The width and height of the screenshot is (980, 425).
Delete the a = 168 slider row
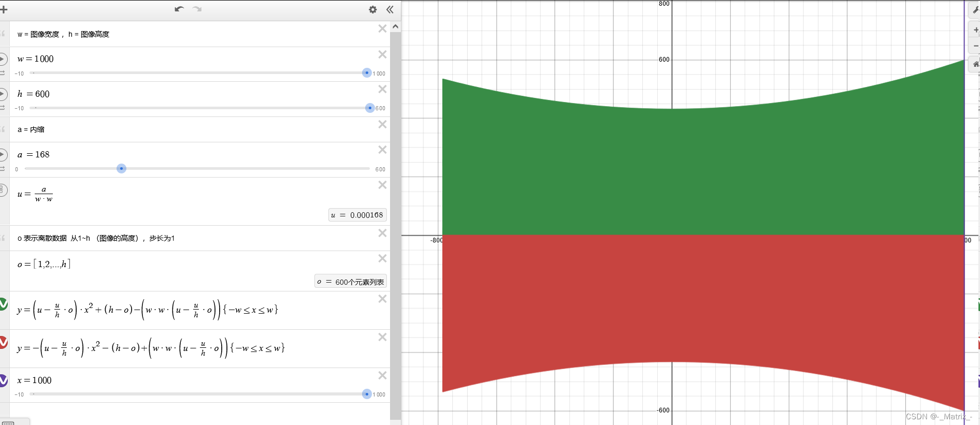[x=382, y=150]
